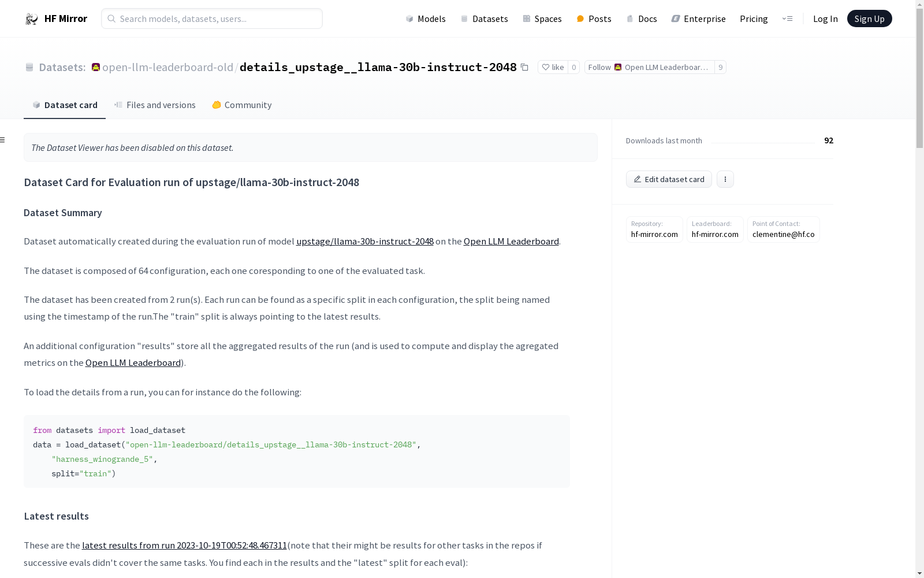Open the Datasets navigation item

pyautogui.click(x=484, y=19)
